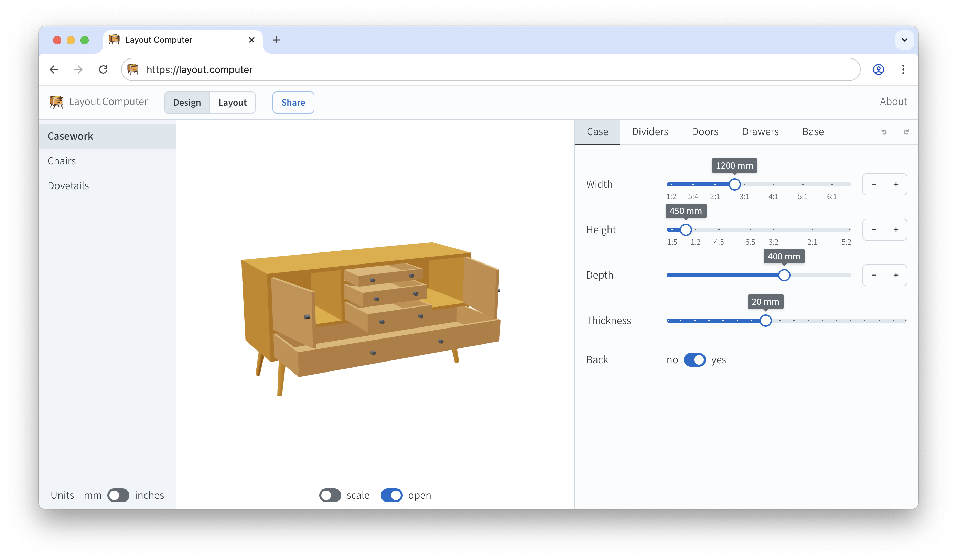Viewport: 957px width, 560px height.
Task: Click the redo arrow icon
Action: pyautogui.click(x=906, y=132)
